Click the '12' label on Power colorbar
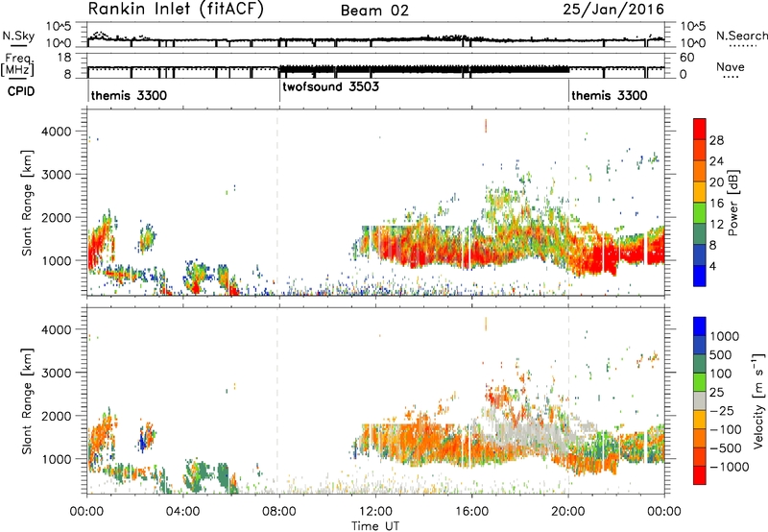The image size is (768, 532). click(716, 225)
